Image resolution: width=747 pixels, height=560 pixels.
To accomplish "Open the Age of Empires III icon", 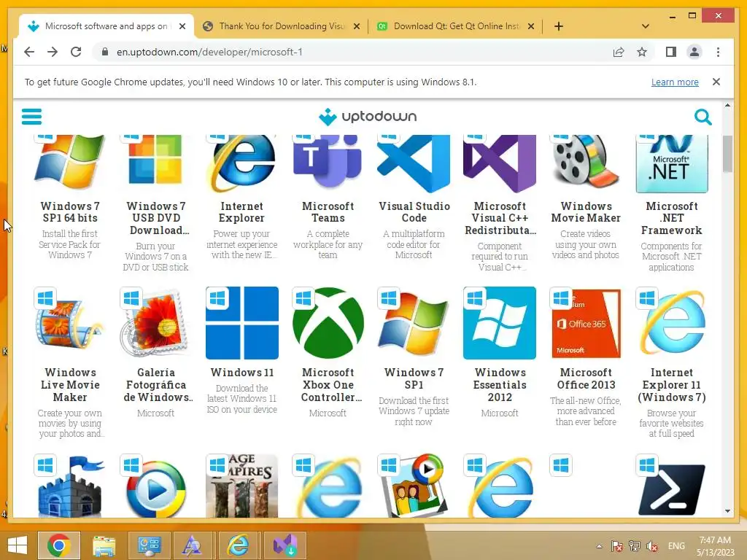I will pyautogui.click(x=242, y=486).
